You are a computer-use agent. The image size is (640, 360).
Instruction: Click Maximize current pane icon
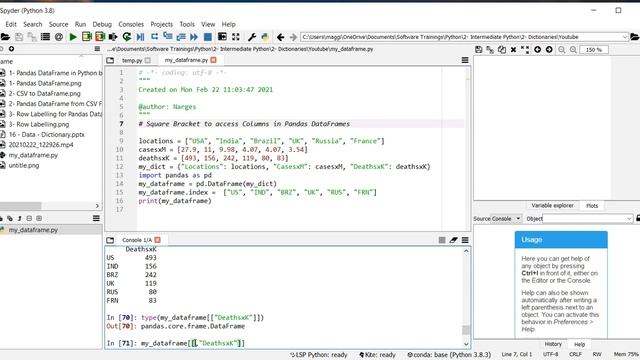tap(222, 37)
